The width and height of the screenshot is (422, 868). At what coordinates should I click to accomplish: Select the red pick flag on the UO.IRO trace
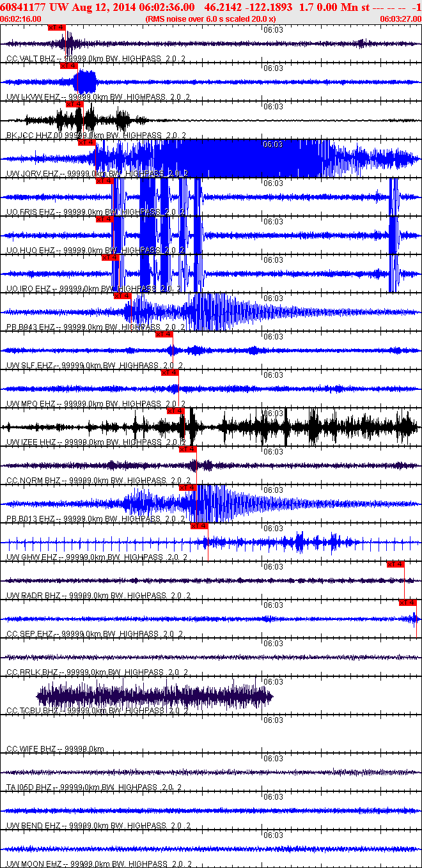pos(111,257)
